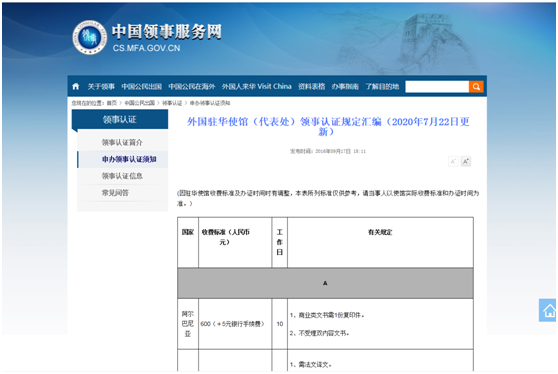Open the 了解目的地 menu
Viewport: 558px width, 374px height.
click(382, 86)
